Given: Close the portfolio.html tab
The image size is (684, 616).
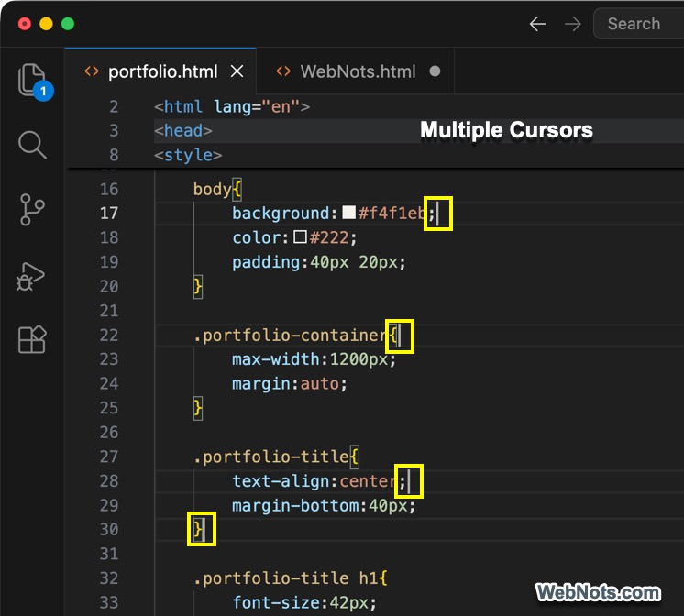Looking at the screenshot, I should point(237,71).
